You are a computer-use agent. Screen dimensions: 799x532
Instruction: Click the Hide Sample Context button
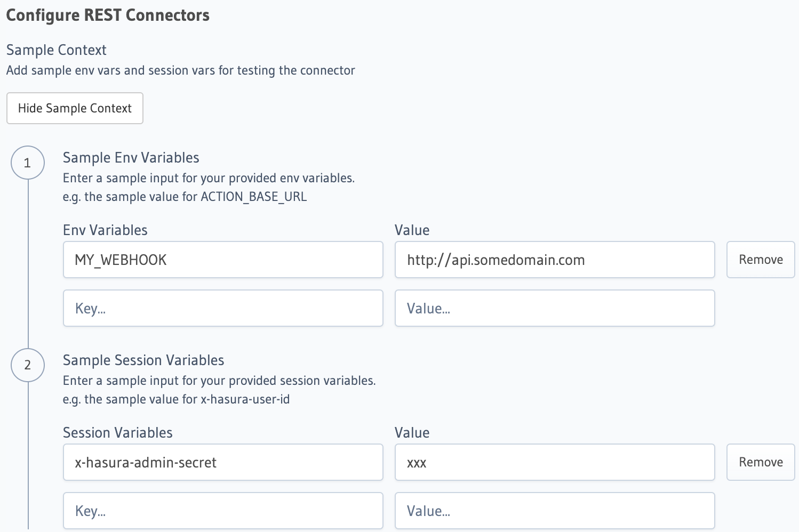[x=75, y=108]
